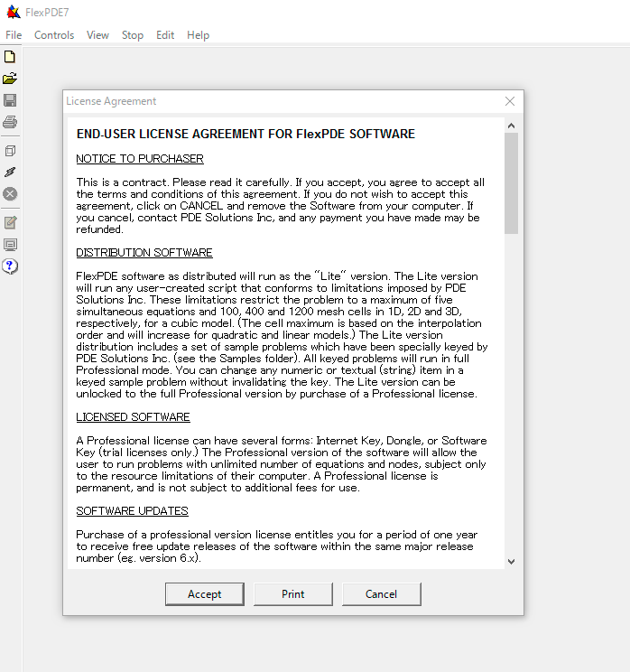Accept the license agreement
This screenshot has height=672, width=630.
tap(205, 593)
